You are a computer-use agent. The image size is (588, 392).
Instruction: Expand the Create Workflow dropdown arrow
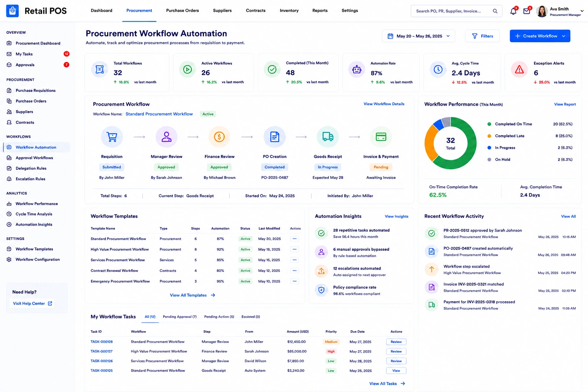pos(563,36)
